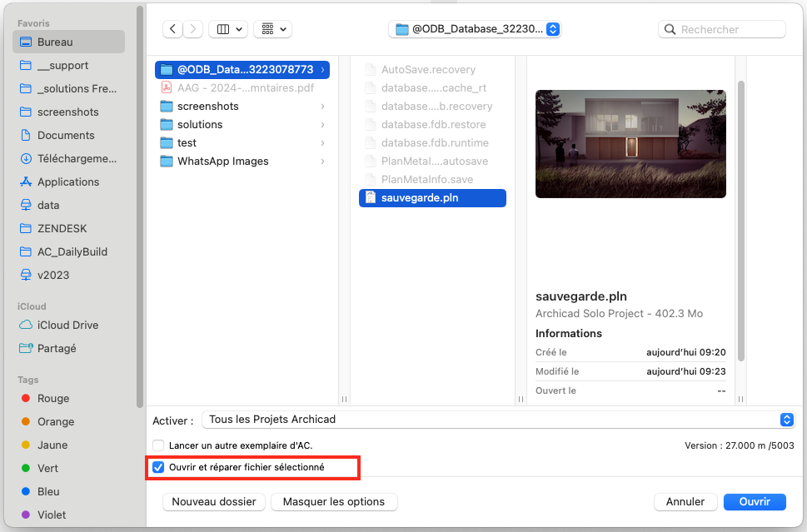807x532 pixels.
Task: Click the Documents icon in sidebar
Action: coord(25,136)
